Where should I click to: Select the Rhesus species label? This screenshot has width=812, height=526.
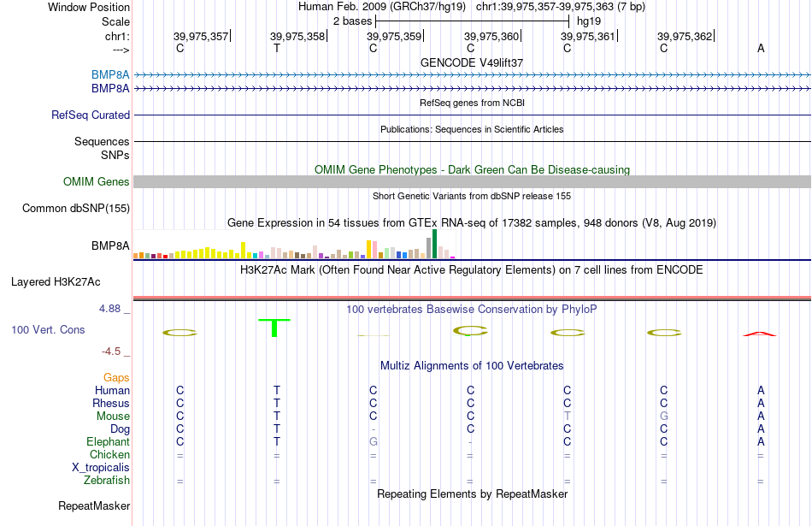pos(111,403)
